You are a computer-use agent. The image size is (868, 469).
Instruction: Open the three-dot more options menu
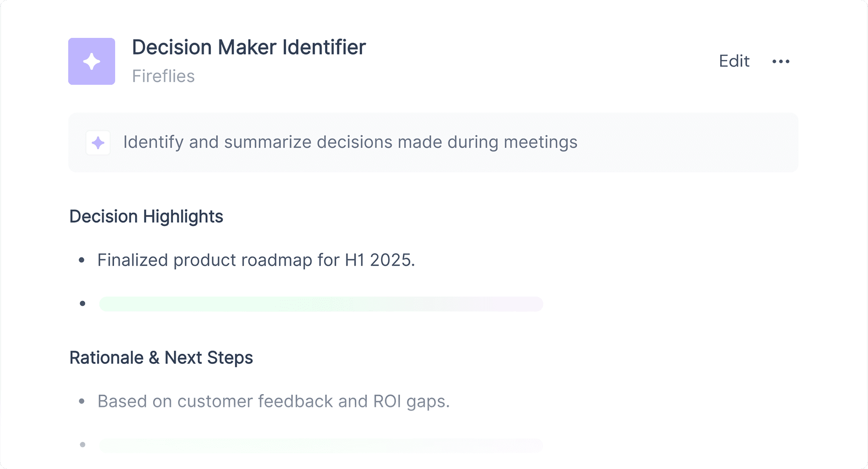pos(781,61)
